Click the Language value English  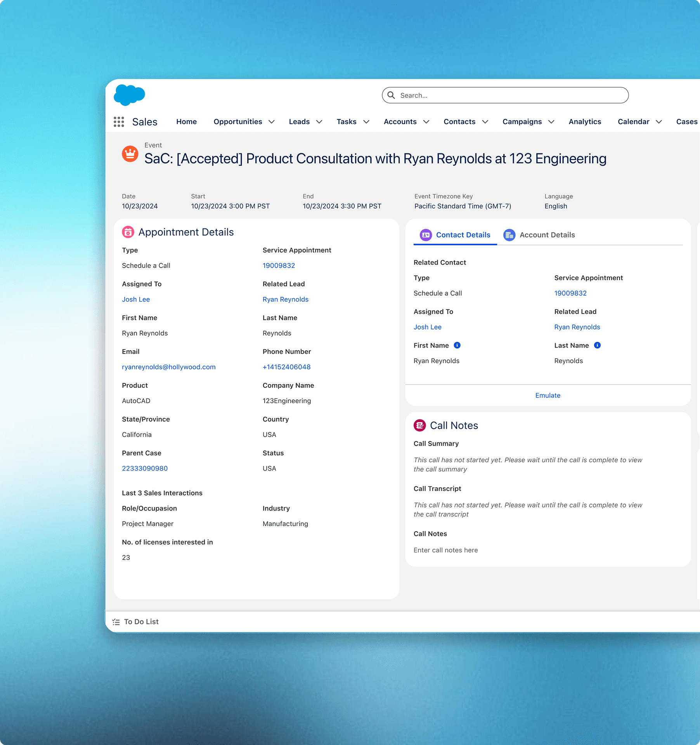tap(556, 206)
